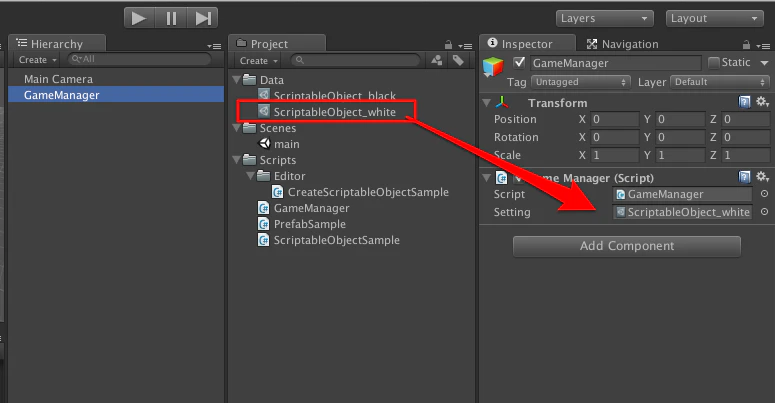Click the Pause button in the toolbar
The image size is (775, 403).
[x=171, y=19]
